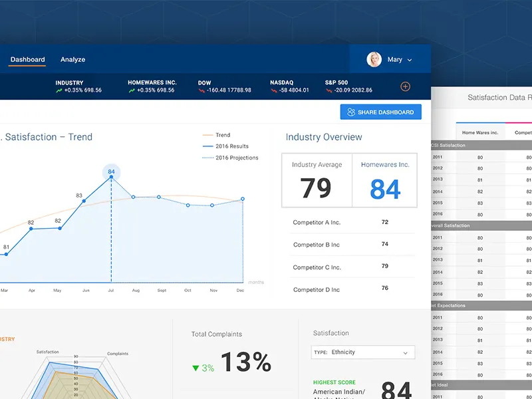Select the highlighted 84 data point at Jul
Image resolution: width=532 pixels, height=399 pixels.
click(111, 177)
